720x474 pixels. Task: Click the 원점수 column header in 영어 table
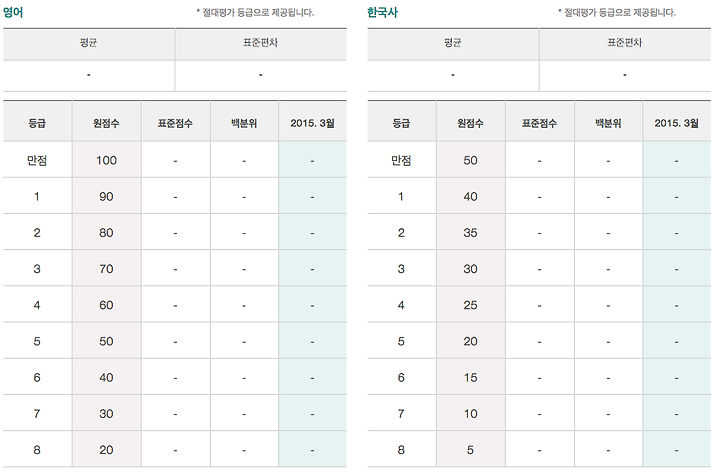click(x=106, y=123)
